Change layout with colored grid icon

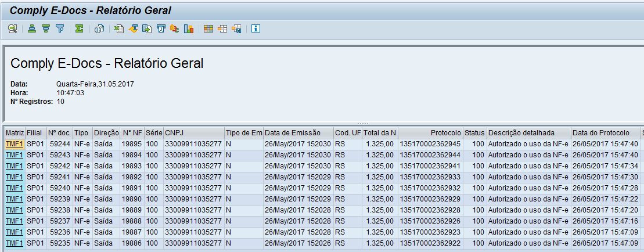click(208, 28)
